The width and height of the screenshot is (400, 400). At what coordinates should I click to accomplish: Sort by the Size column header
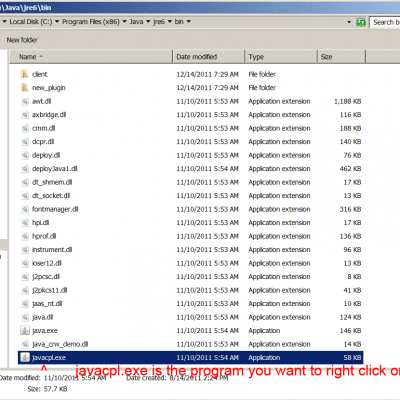[x=341, y=57]
